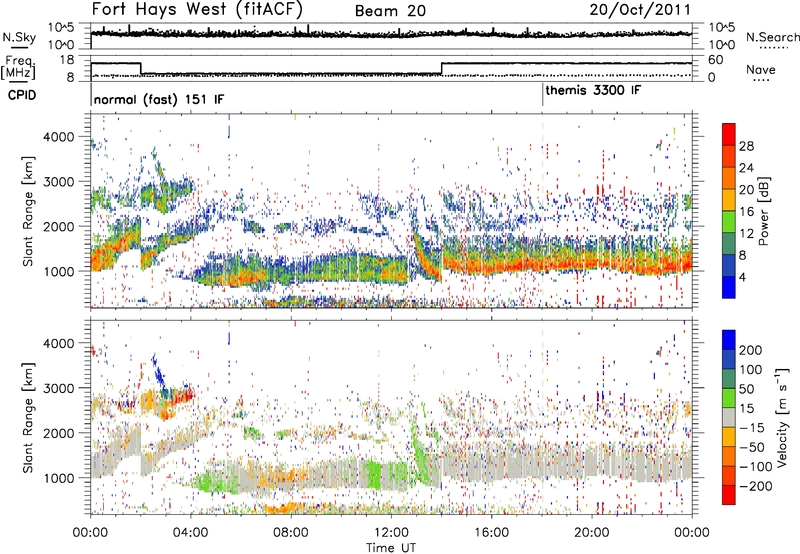Click the '16' value on Power scale

point(746,212)
